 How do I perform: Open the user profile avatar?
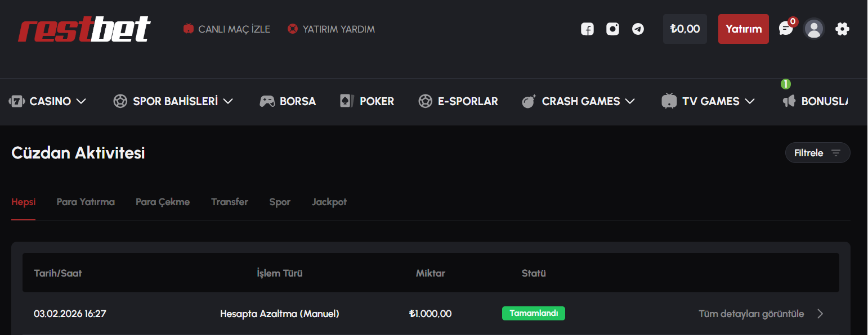click(x=814, y=29)
